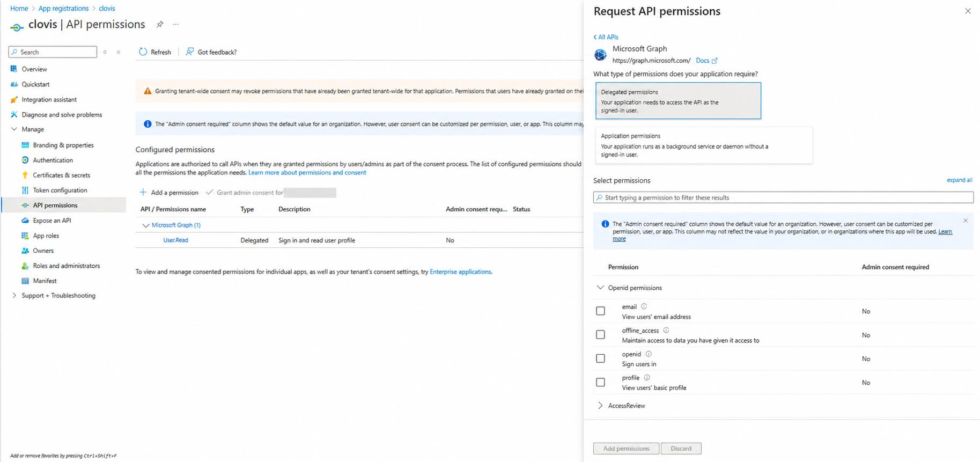This screenshot has height=462, width=980.
Task: Check the openid permission checkbox
Action: pyautogui.click(x=600, y=358)
